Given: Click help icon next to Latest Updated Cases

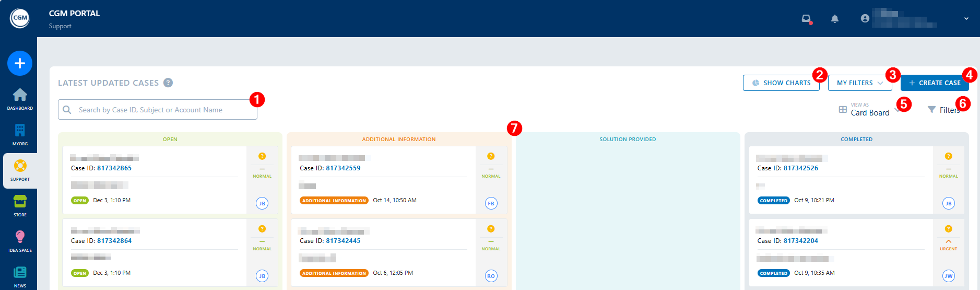Looking at the screenshot, I should click(x=168, y=83).
